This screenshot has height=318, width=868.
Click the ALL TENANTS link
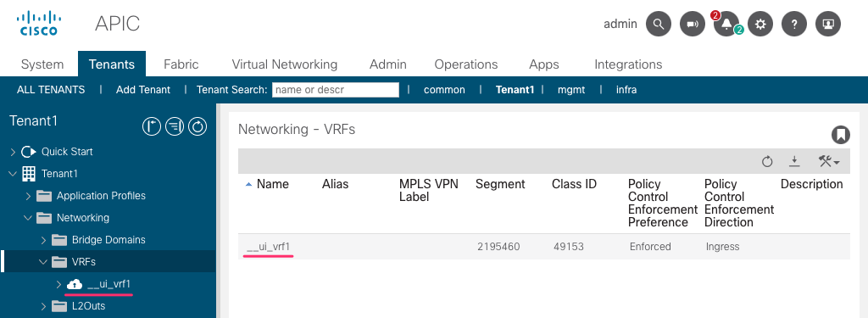[51, 90]
